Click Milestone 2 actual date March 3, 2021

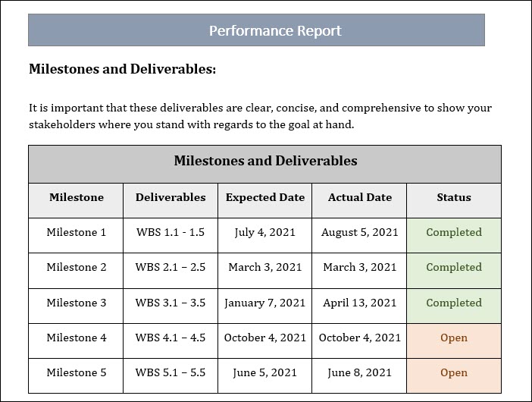pos(359,271)
